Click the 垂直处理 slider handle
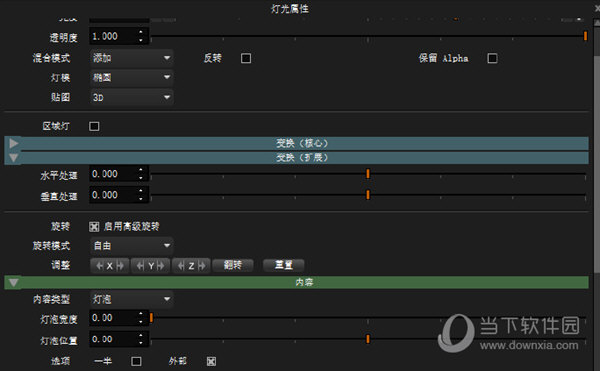This screenshot has height=371, width=600. [x=368, y=195]
